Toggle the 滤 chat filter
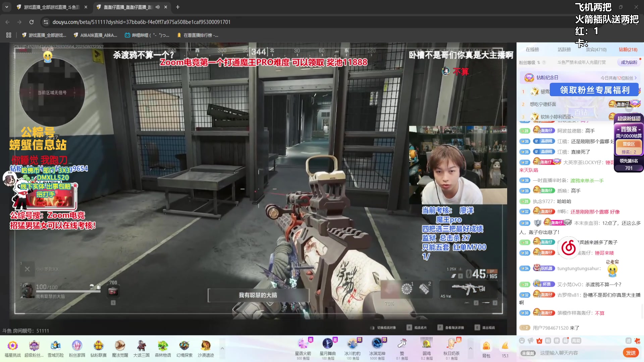This screenshot has height=362, width=644. (x=628, y=341)
